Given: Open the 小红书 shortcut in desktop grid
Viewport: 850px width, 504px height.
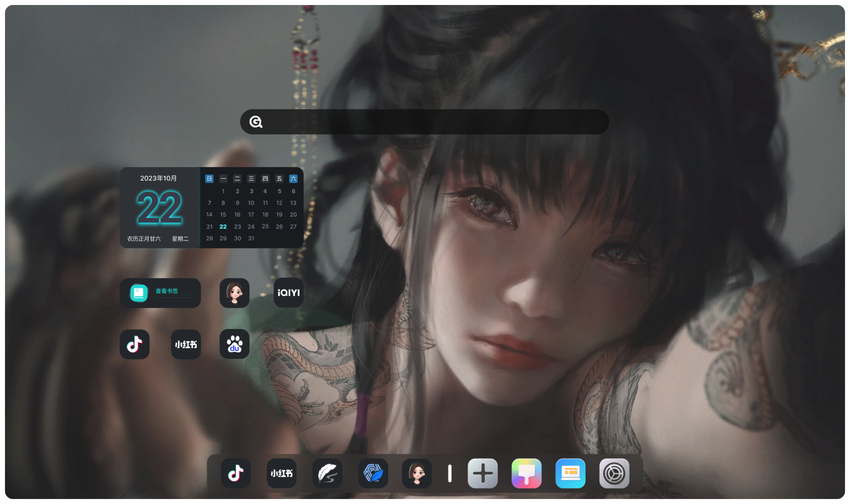Looking at the screenshot, I should (186, 344).
